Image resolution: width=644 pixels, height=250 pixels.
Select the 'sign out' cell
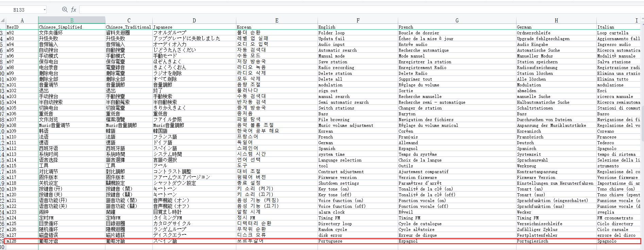358,90
